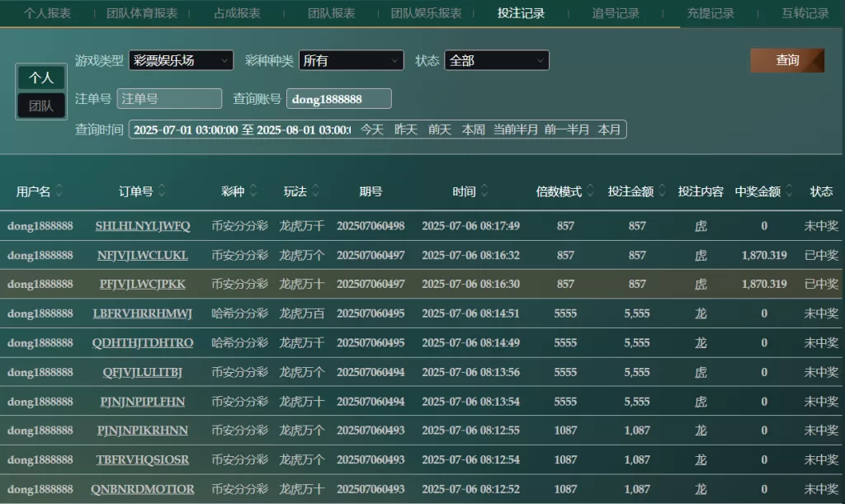Viewport: 845px width, 504px height.
Task: Select 当前半月 time shortcut
Action: (516, 130)
